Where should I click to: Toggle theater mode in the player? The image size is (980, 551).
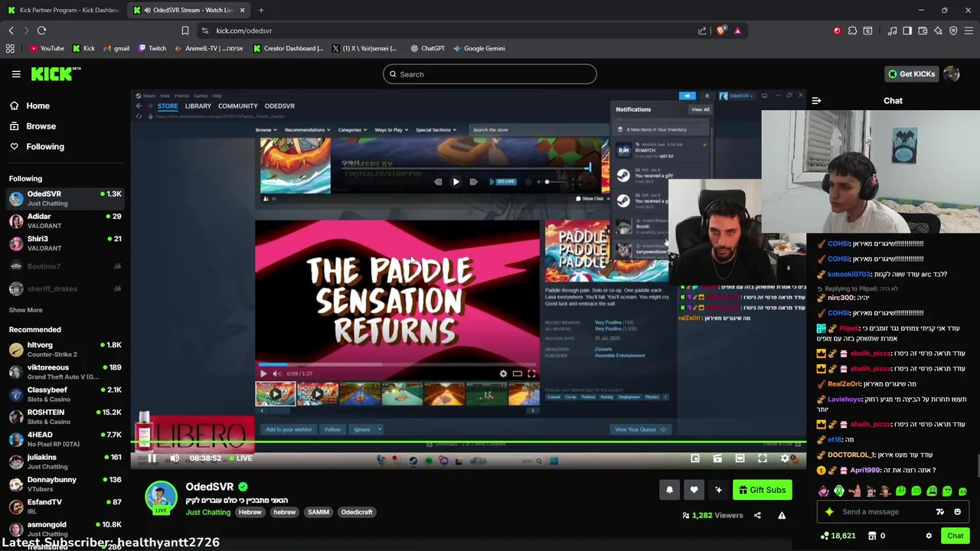(x=740, y=458)
